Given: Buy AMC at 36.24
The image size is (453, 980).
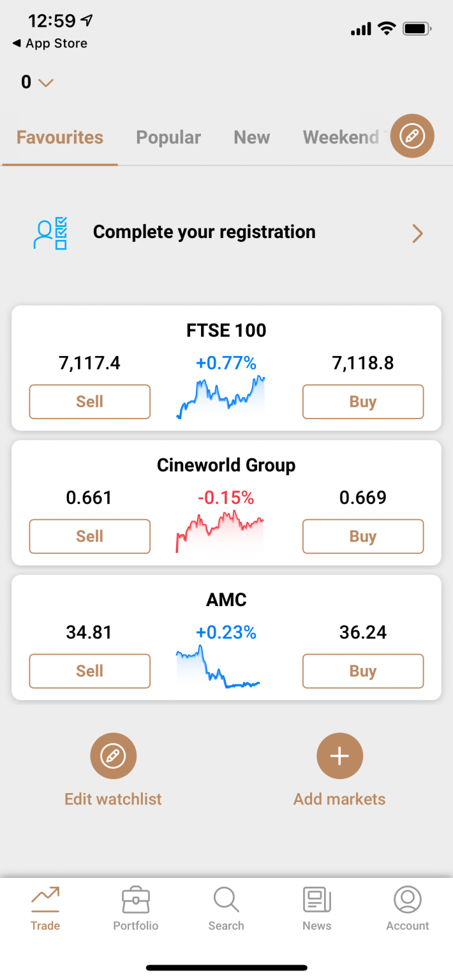Looking at the screenshot, I should [x=362, y=671].
